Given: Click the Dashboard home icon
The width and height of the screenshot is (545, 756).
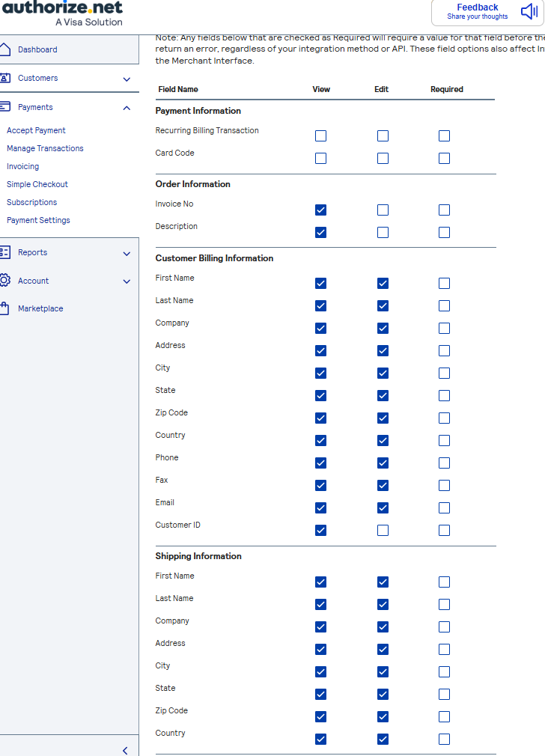Looking at the screenshot, I should [4, 49].
